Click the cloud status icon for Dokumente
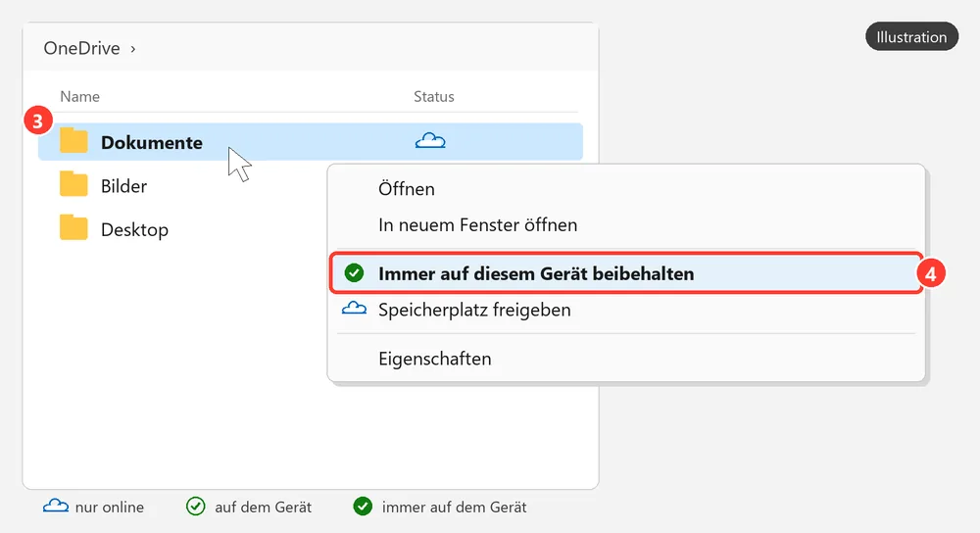Image resolution: width=980 pixels, height=533 pixels. point(430,141)
